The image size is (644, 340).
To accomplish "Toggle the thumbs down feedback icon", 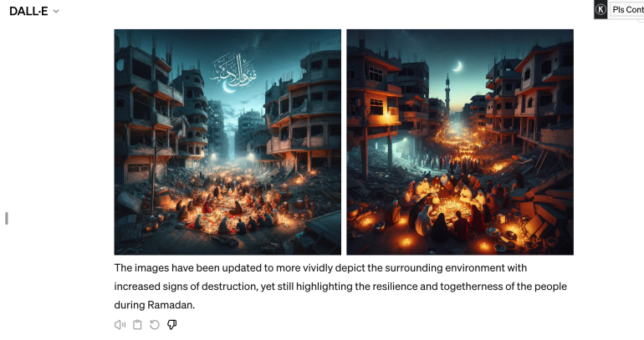I will click(x=171, y=325).
